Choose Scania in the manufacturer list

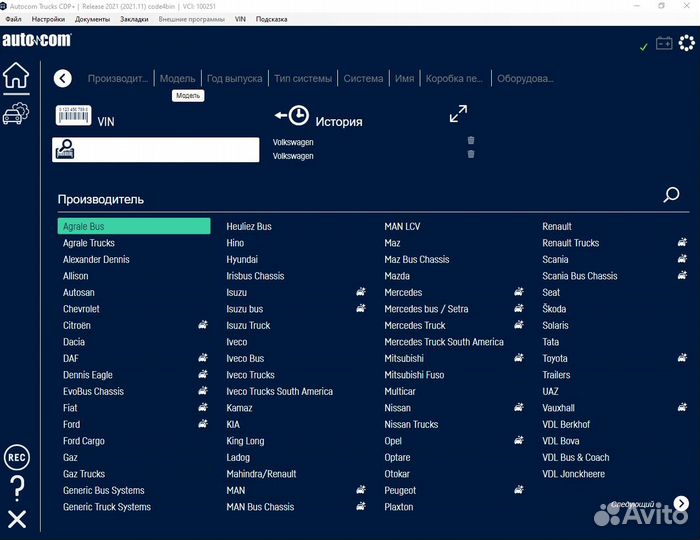pos(555,259)
